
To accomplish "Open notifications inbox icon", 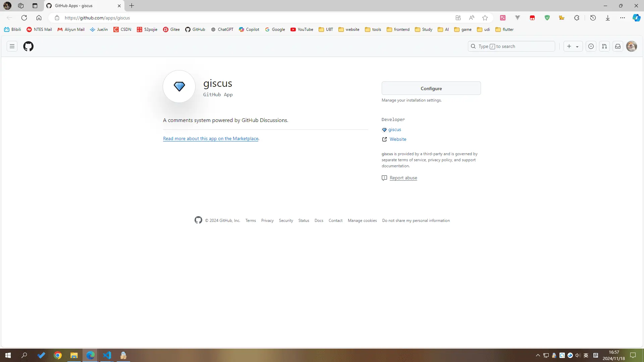I will pyautogui.click(x=618, y=46).
